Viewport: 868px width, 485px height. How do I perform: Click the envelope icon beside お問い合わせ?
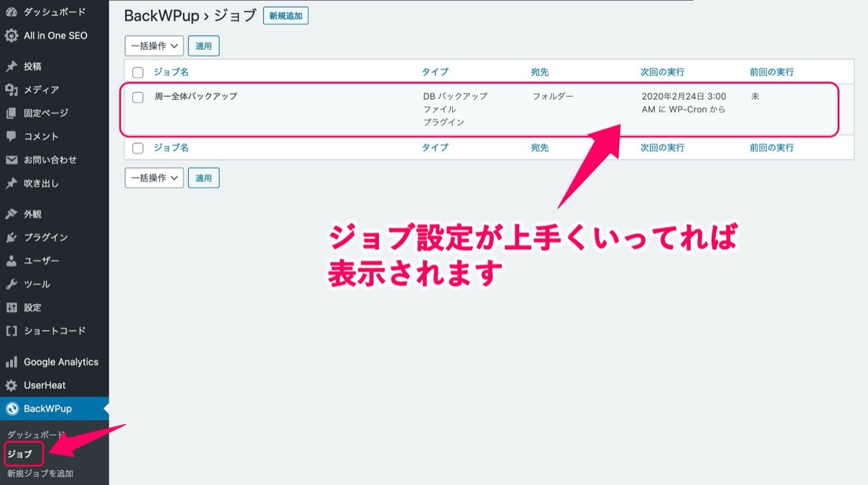[12, 160]
